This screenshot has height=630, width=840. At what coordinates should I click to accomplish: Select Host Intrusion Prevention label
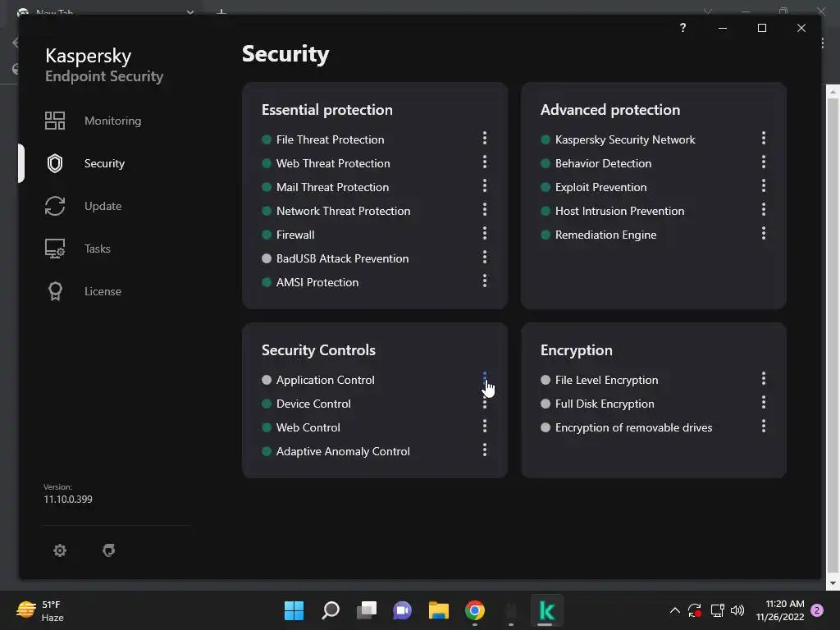tap(620, 211)
